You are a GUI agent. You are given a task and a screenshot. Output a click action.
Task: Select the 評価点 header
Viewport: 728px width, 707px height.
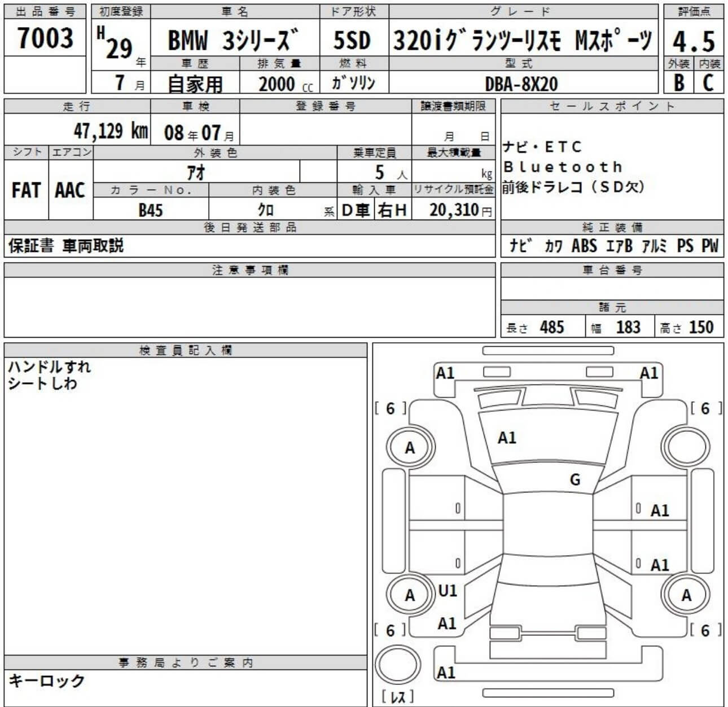[x=694, y=11]
